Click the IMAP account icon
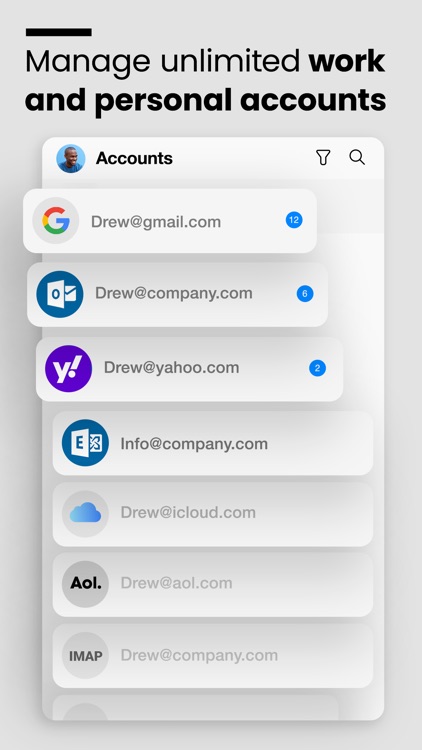 point(85,655)
